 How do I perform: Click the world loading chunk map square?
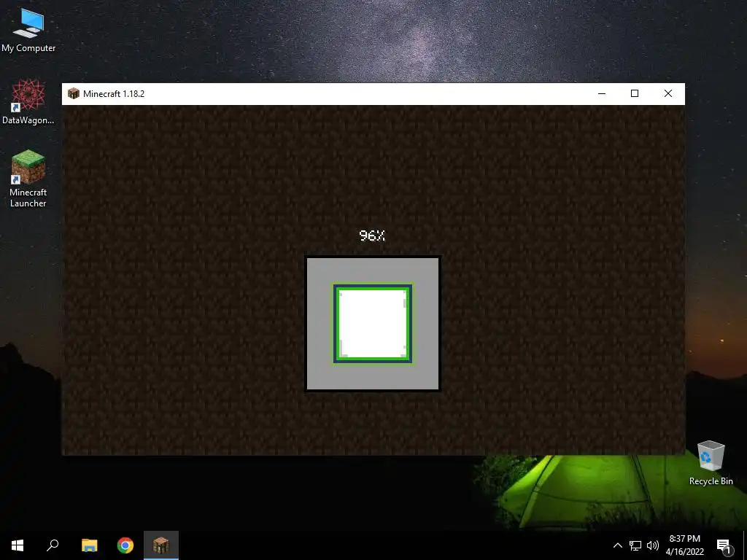pyautogui.click(x=373, y=324)
